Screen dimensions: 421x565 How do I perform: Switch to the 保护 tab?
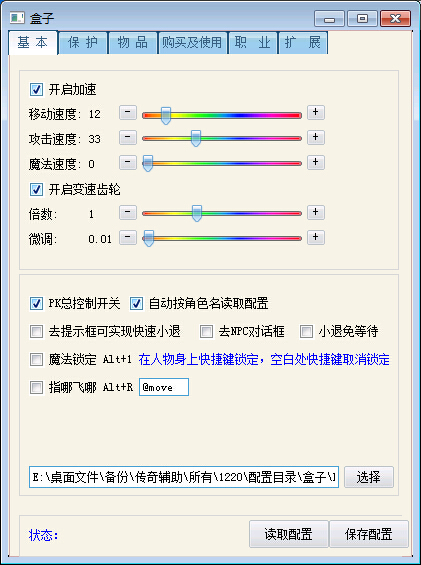(x=83, y=43)
